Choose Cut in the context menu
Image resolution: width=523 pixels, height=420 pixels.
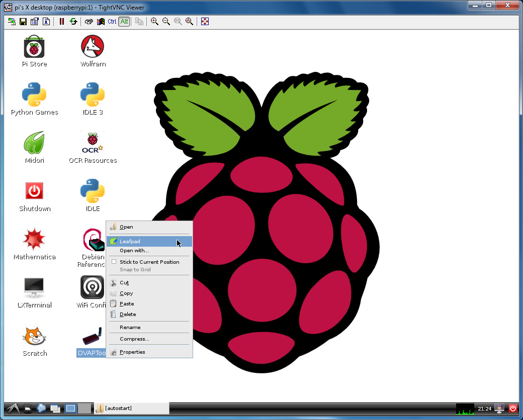point(149,283)
